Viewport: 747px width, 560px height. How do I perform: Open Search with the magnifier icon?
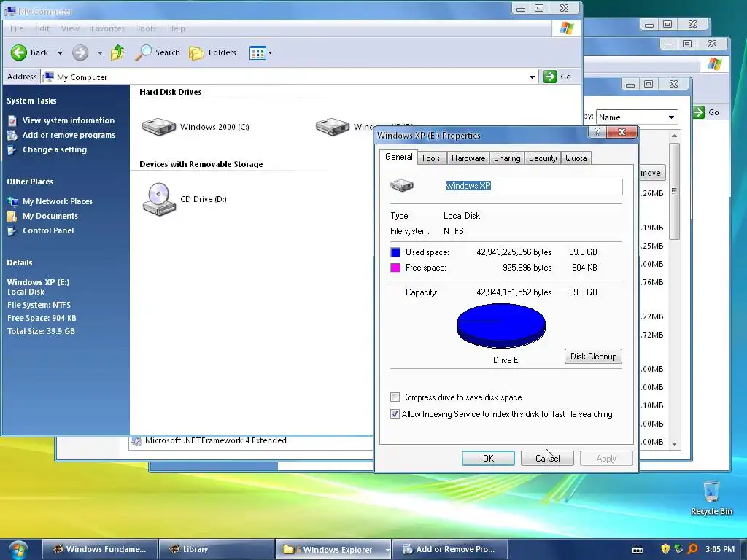(143, 52)
